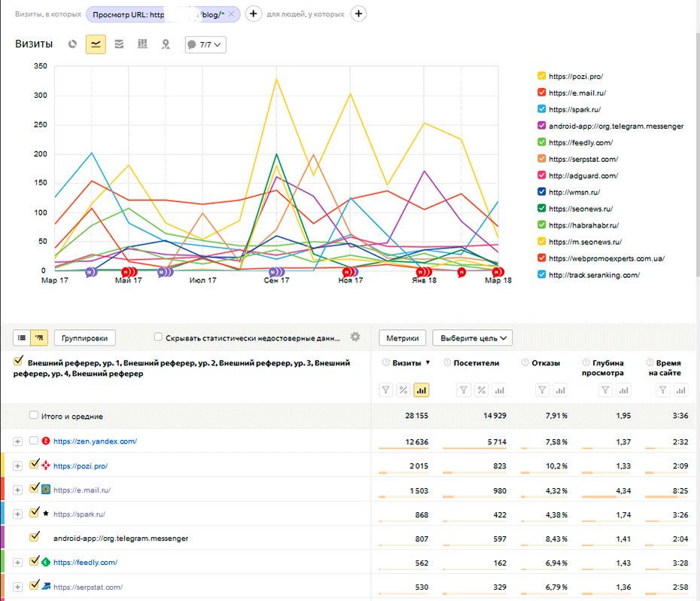Switch chart to map view icon
The width and height of the screenshot is (700, 601).
tap(166, 44)
